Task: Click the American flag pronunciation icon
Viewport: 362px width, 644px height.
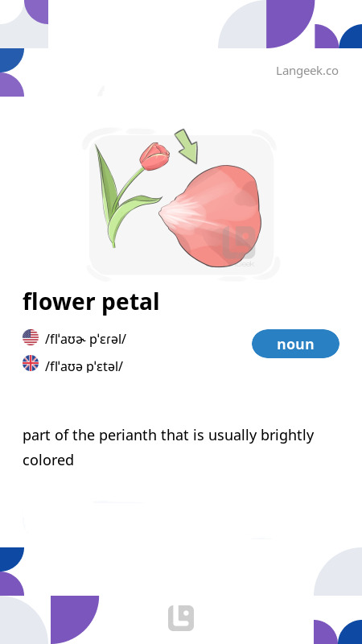Action: tap(31, 337)
